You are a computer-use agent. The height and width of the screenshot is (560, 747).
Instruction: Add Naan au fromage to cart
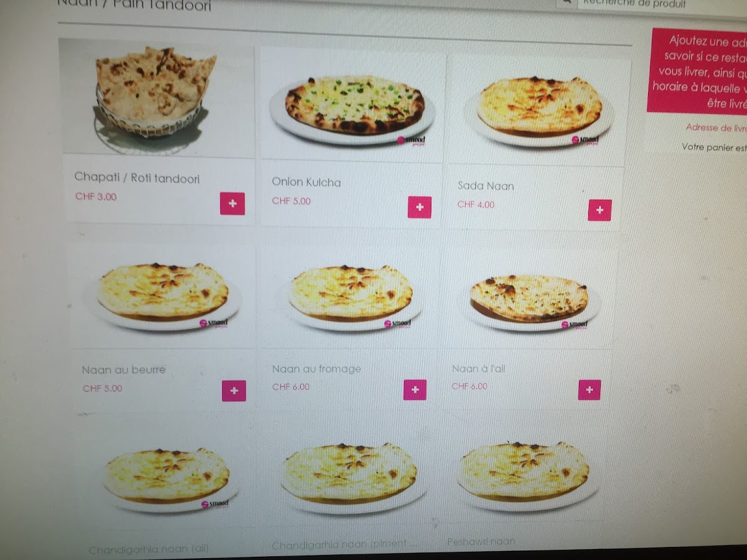(x=415, y=390)
